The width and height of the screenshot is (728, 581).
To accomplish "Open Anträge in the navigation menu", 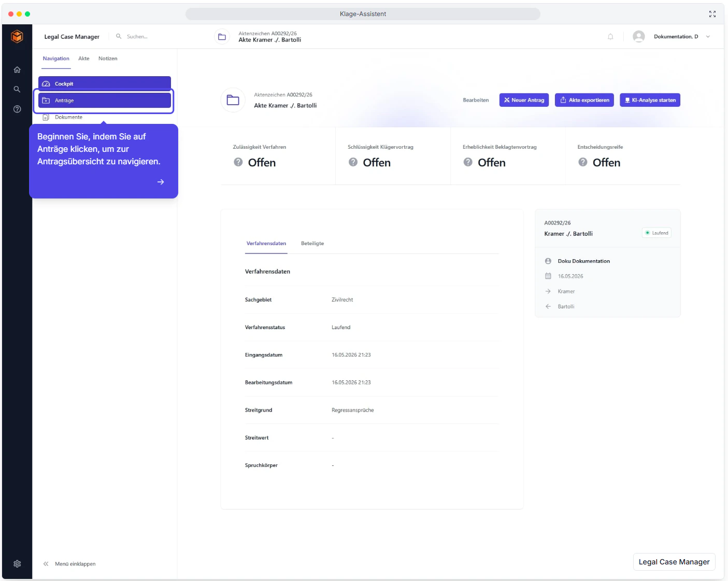I will click(105, 101).
